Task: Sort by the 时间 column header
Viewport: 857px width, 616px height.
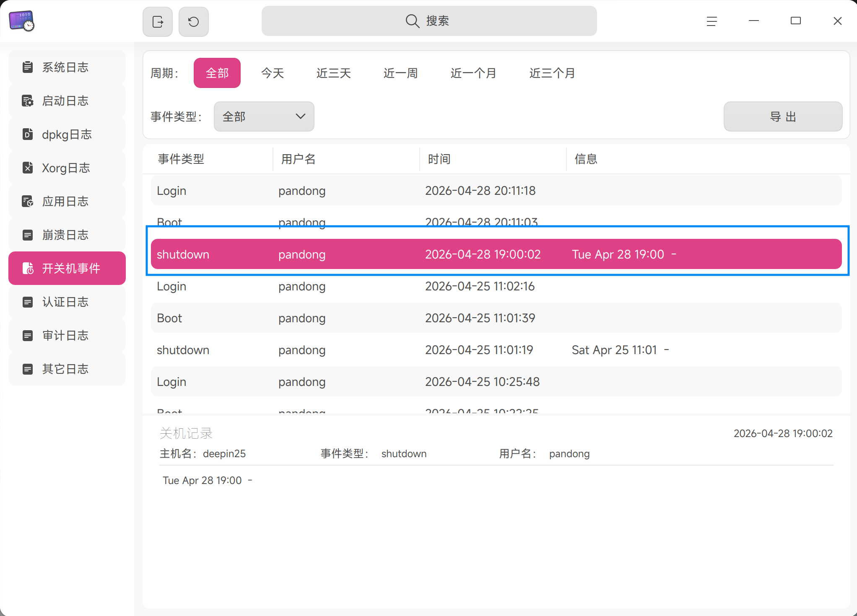Action: (x=439, y=159)
